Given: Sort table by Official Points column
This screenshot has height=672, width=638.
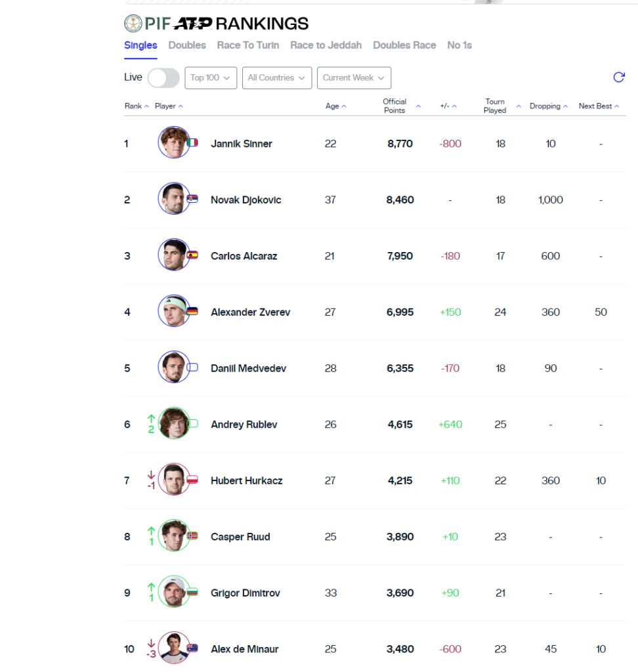Looking at the screenshot, I should 395,106.
